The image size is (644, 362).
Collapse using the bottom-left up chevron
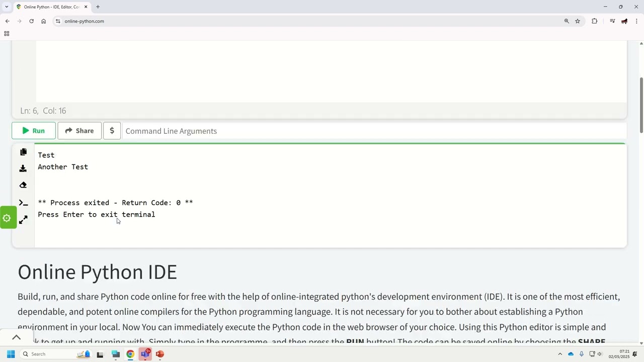click(x=16, y=337)
